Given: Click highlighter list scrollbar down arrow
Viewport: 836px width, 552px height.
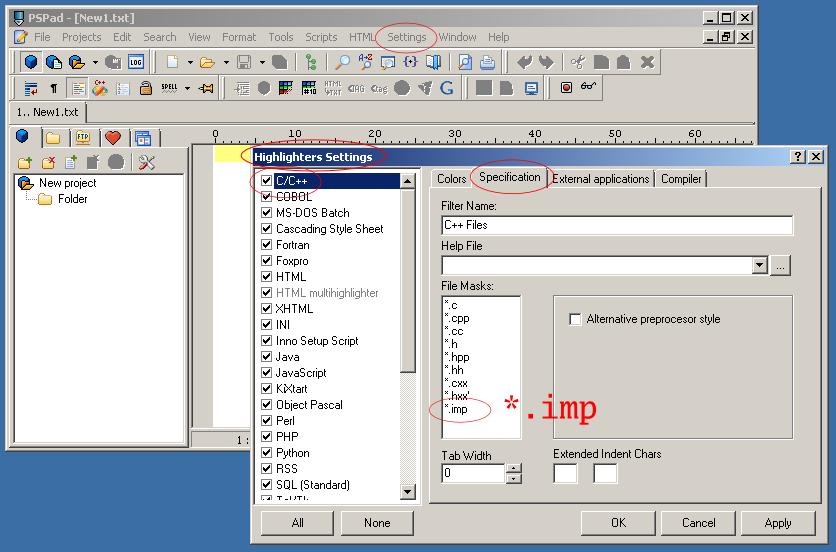Looking at the screenshot, I should click(x=408, y=492).
